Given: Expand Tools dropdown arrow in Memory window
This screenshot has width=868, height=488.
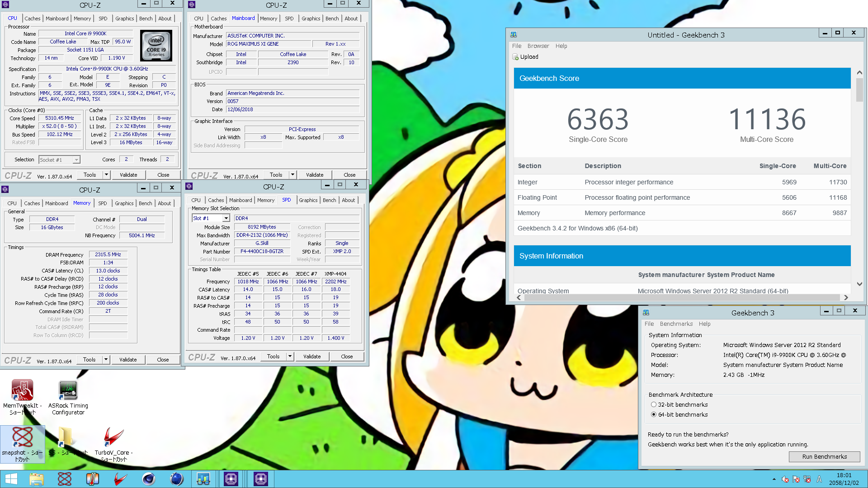Looking at the screenshot, I should point(106,360).
